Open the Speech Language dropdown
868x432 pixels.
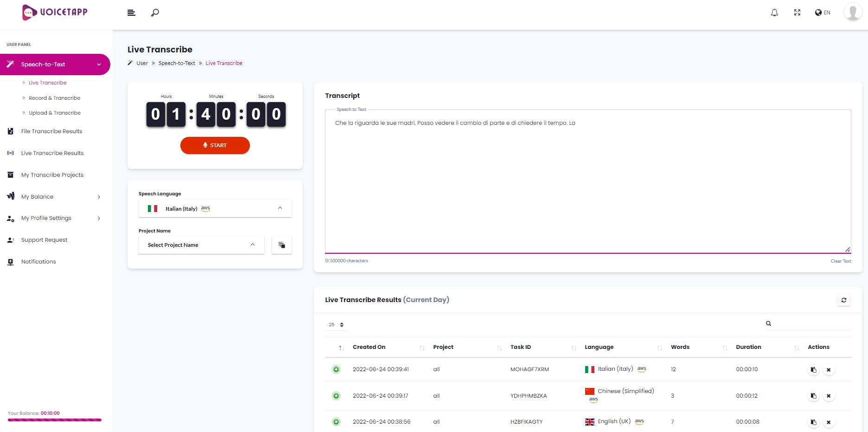click(215, 208)
